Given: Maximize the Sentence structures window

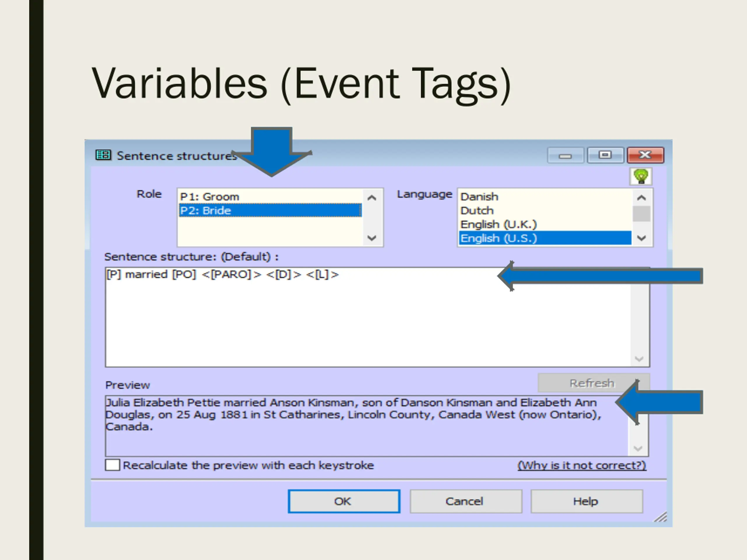Looking at the screenshot, I should click(605, 155).
